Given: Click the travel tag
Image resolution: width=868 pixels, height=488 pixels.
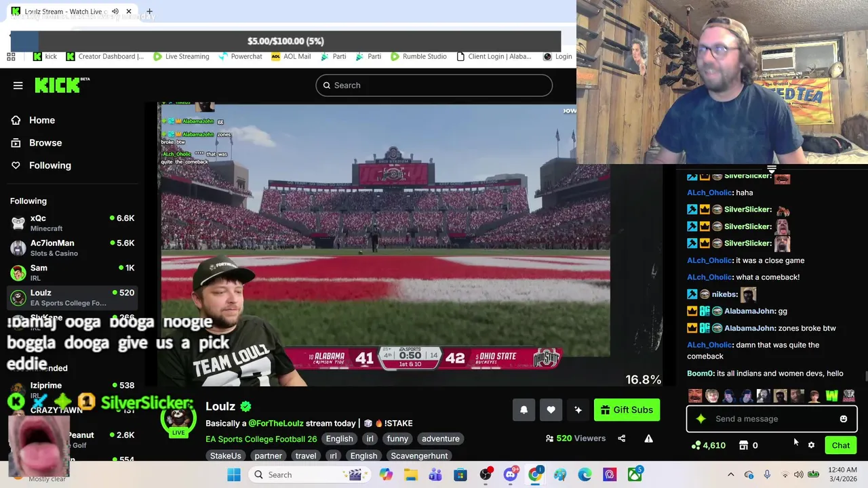Looking at the screenshot, I should click(305, 455).
